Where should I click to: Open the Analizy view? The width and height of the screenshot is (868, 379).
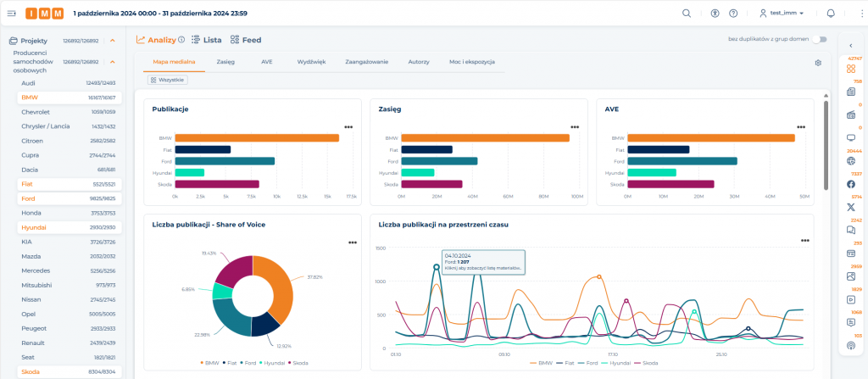(156, 40)
